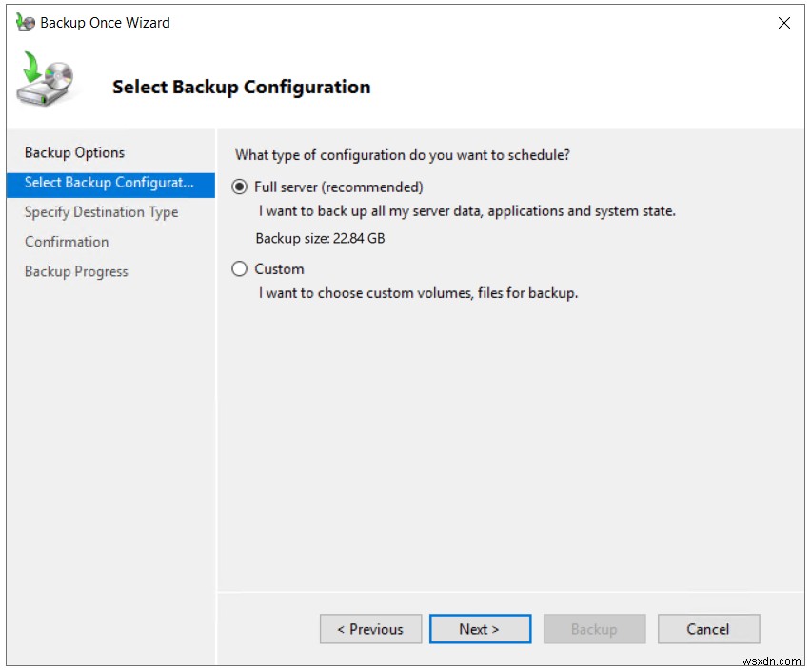Cancel the Backup Once Wizard
Screen dimensions: 812x671
(x=708, y=628)
